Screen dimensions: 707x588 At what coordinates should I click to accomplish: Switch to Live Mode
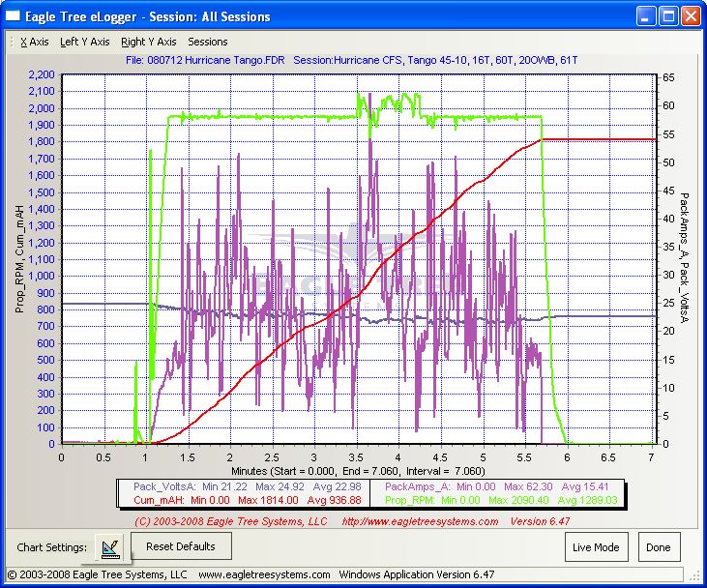(x=596, y=547)
